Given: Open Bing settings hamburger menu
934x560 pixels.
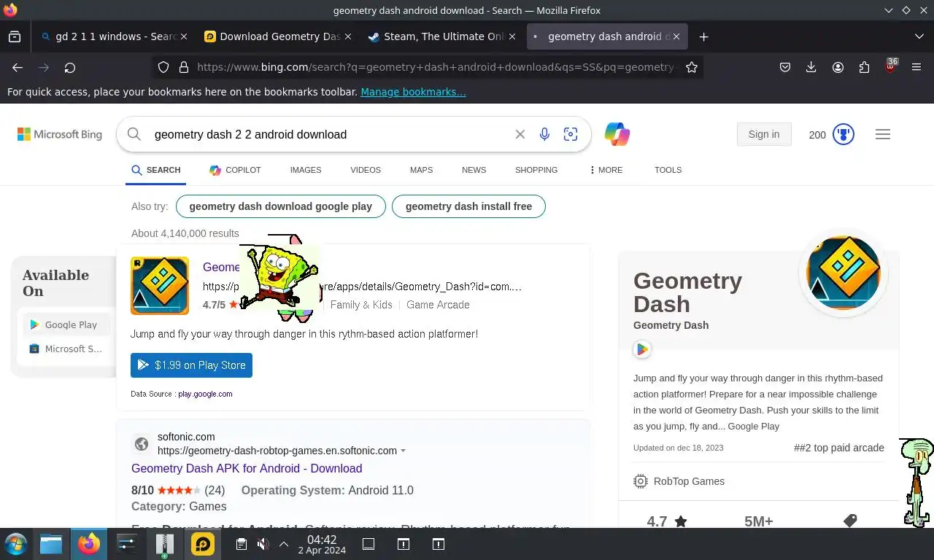Looking at the screenshot, I should click(883, 134).
